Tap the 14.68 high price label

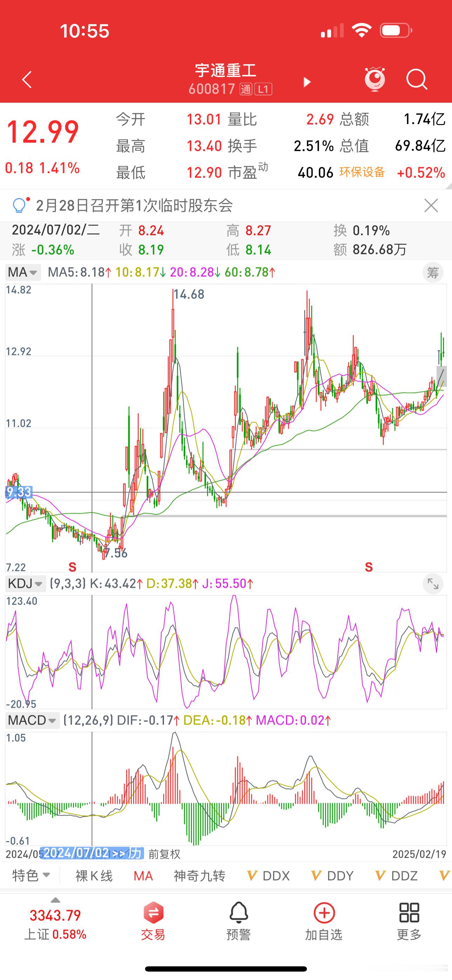[189, 294]
